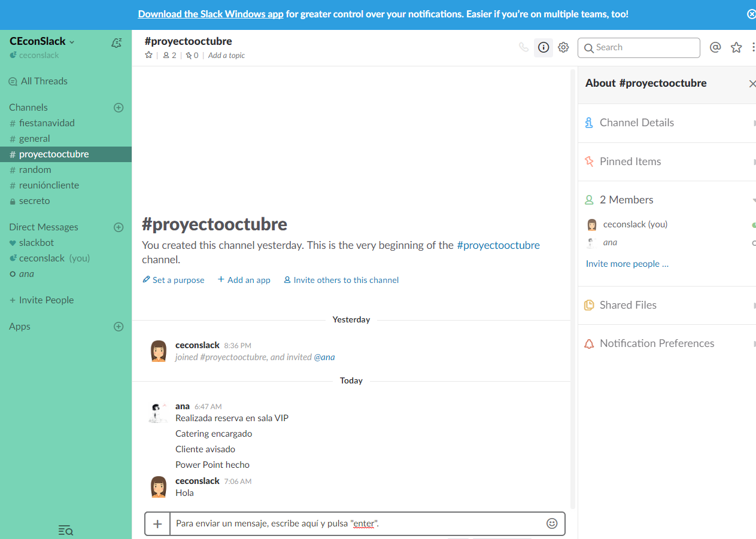Expand Pinned Items section

[x=667, y=162]
